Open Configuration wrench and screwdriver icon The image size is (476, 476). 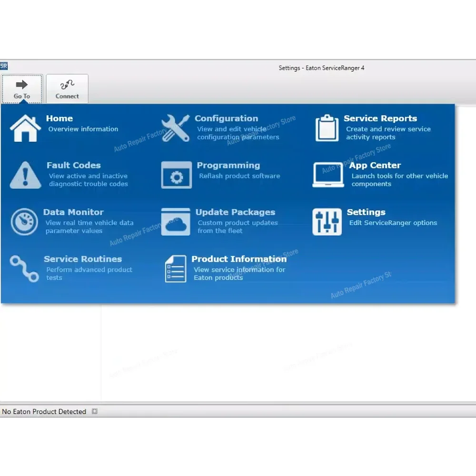point(176,128)
